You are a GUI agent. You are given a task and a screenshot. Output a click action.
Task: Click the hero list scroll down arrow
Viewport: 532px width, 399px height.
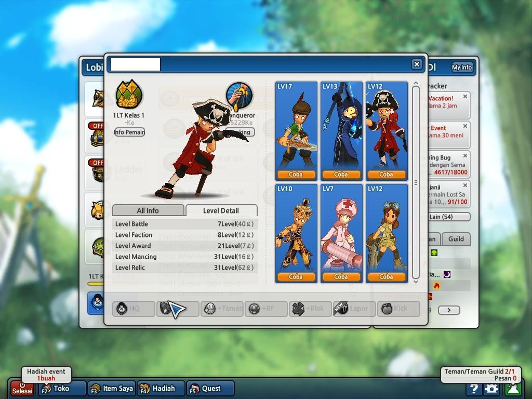point(416,282)
